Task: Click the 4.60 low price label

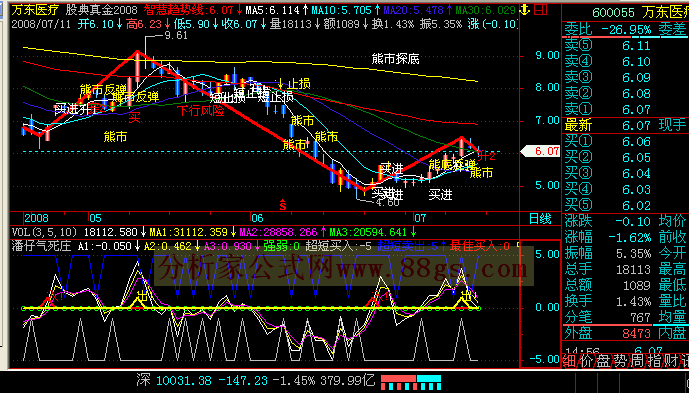Action: (x=387, y=202)
